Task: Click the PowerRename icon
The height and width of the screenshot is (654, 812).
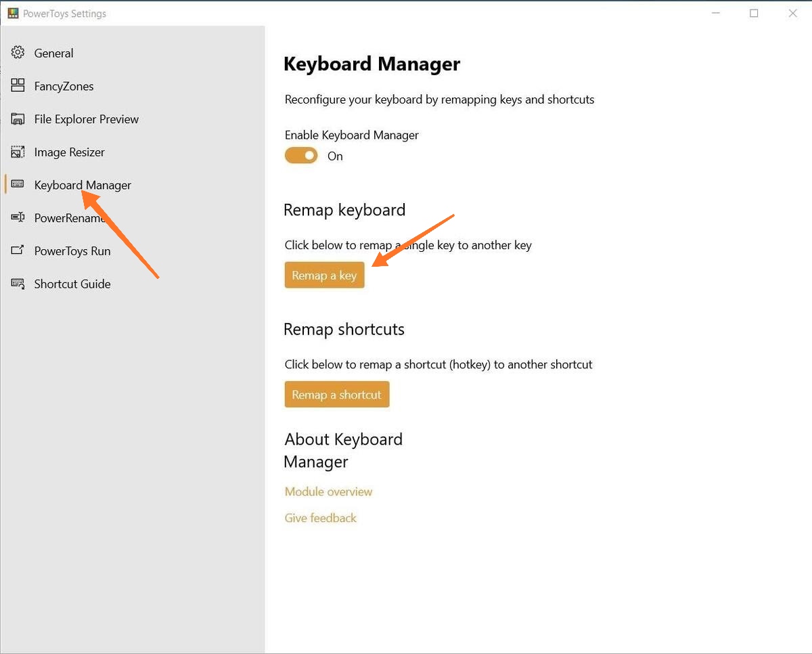Action: pyautogui.click(x=18, y=218)
